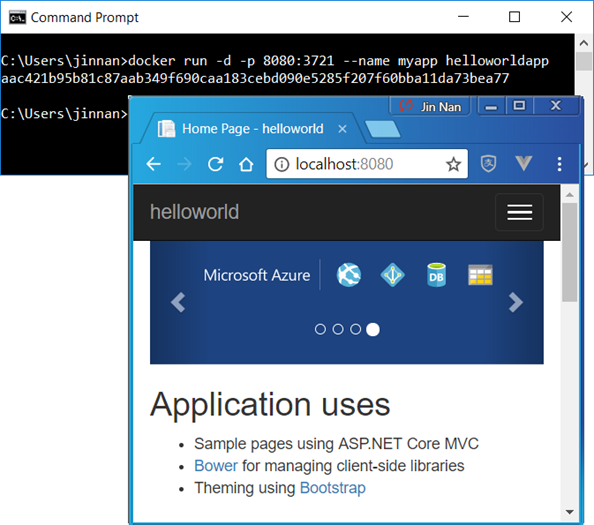Click the Azure diamond service icon
The width and height of the screenshot is (594, 525).
[x=392, y=275]
